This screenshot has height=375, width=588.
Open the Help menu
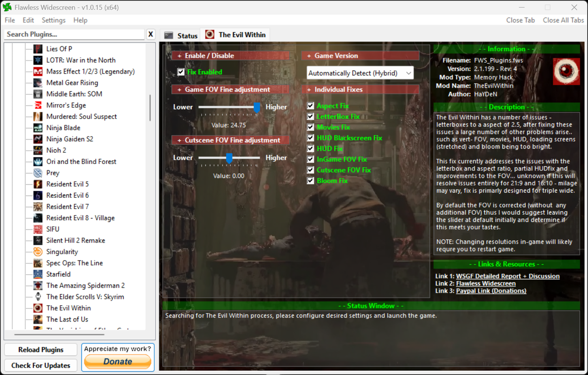(x=80, y=20)
